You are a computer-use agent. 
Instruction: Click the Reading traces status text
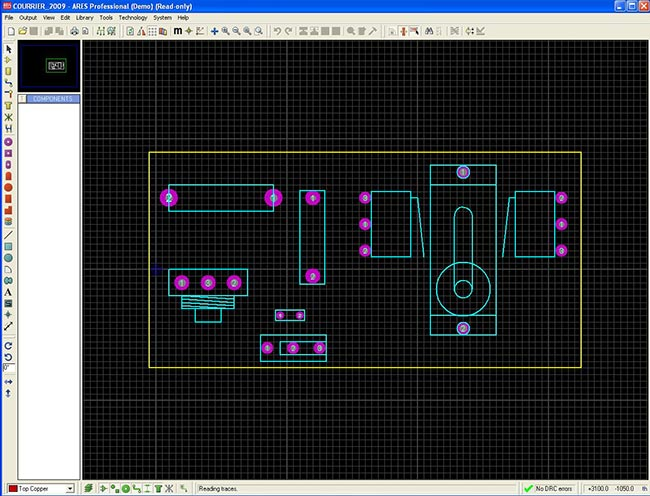pyautogui.click(x=218, y=489)
